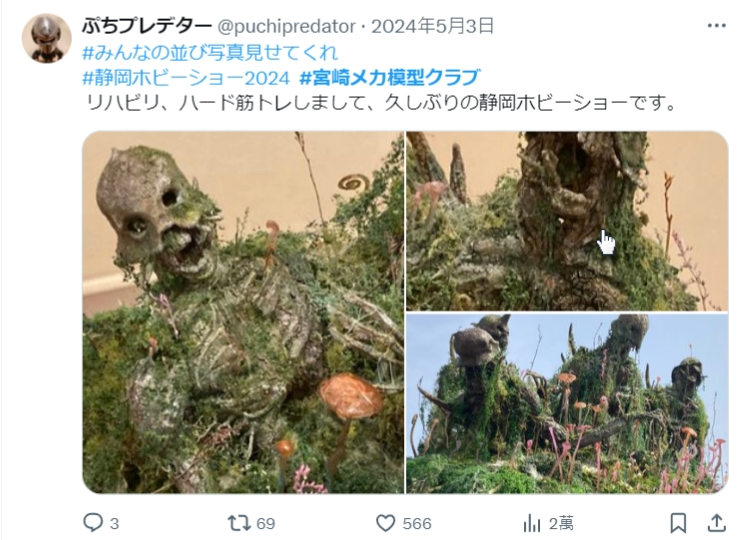This screenshot has height=540, width=739.
Task: Like the post with the heart icon
Action: coord(385,523)
